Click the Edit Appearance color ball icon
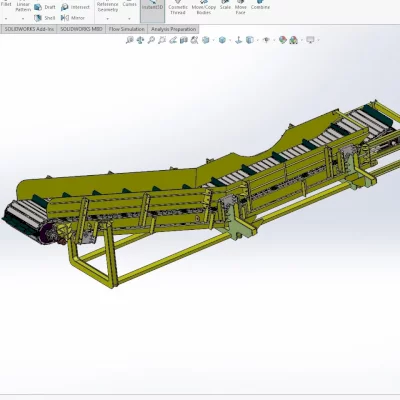The image size is (400, 400). tap(283, 40)
